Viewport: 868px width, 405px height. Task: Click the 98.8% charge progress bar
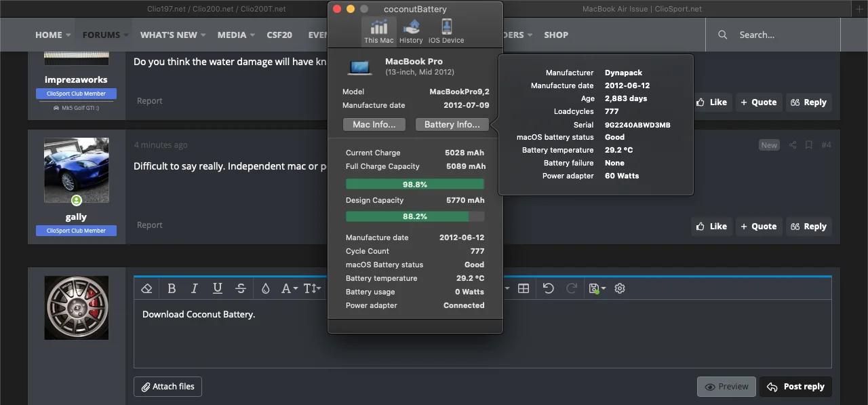(415, 185)
